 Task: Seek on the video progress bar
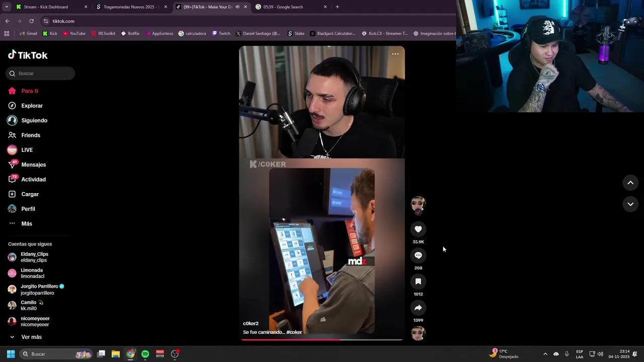pyautogui.click(x=322, y=340)
